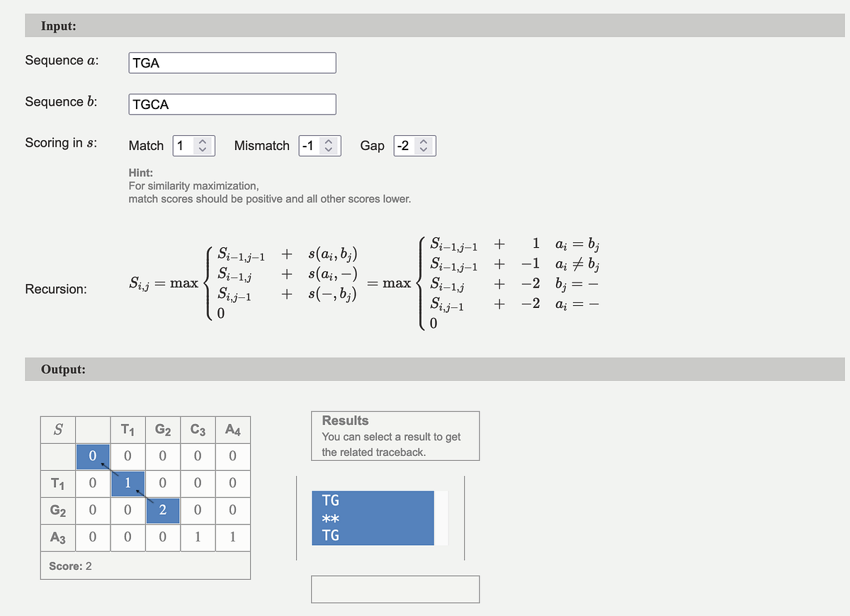
Task: Click the A3 row label in the matrix
Action: pyautogui.click(x=57, y=536)
